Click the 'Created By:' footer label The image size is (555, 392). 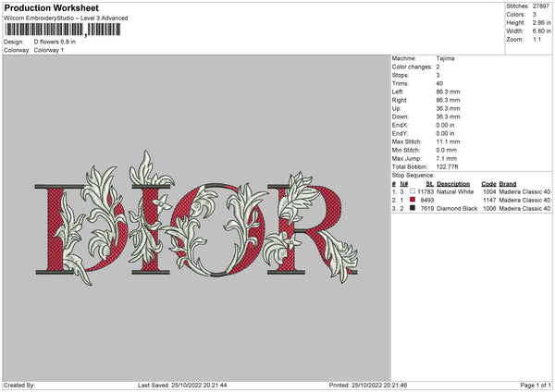(19, 385)
